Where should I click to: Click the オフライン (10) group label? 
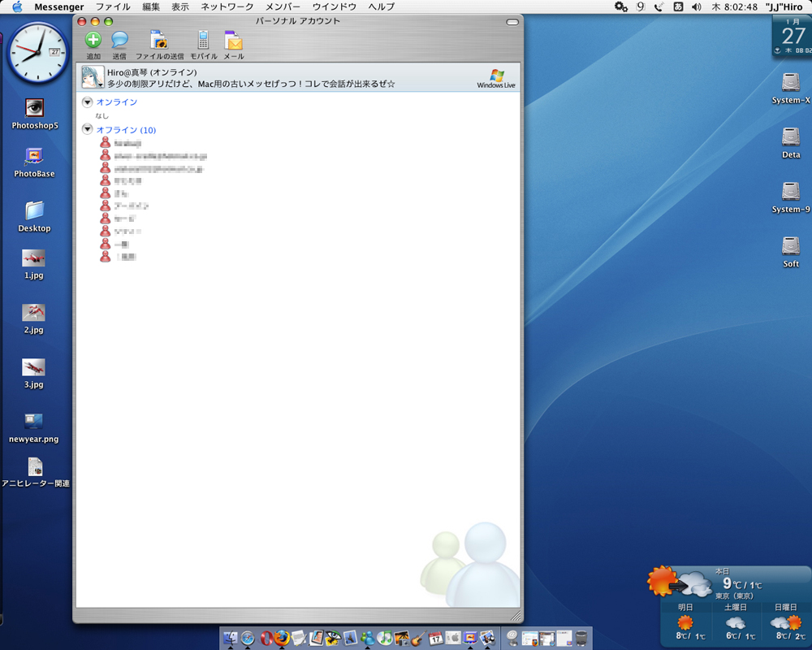coord(126,130)
